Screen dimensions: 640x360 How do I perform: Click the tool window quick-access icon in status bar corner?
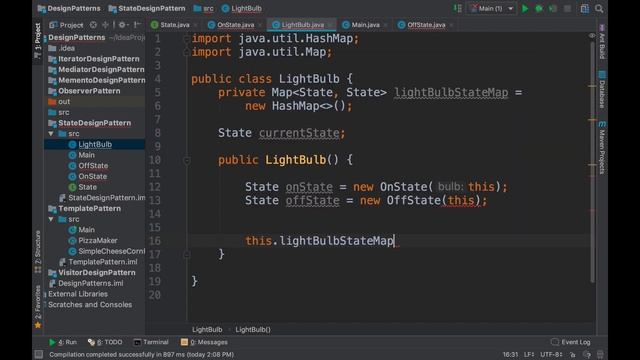click(x=39, y=354)
